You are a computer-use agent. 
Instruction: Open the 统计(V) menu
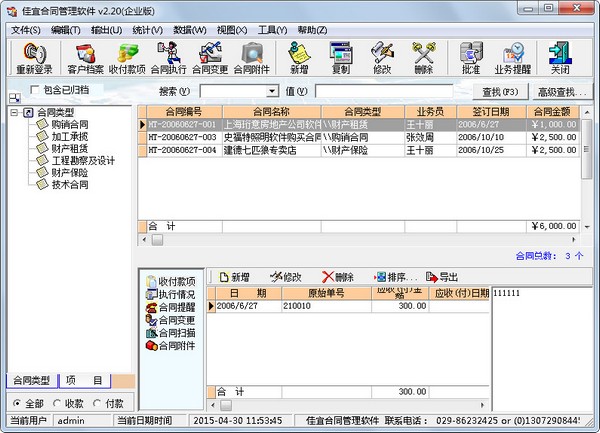point(147,30)
